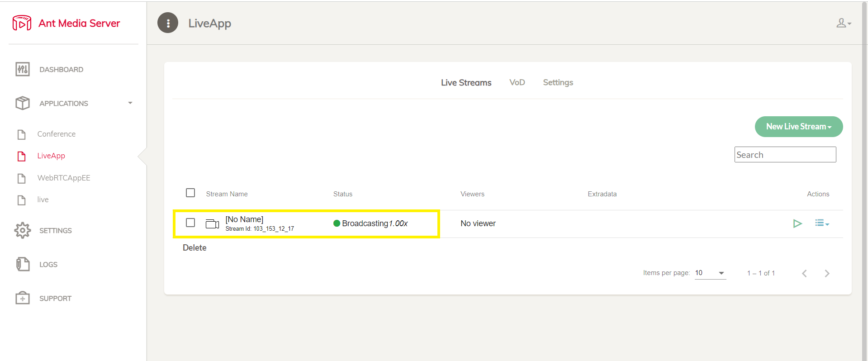
Task: Click the vertical scrollbar on the right edge
Action: pyautogui.click(x=865, y=181)
